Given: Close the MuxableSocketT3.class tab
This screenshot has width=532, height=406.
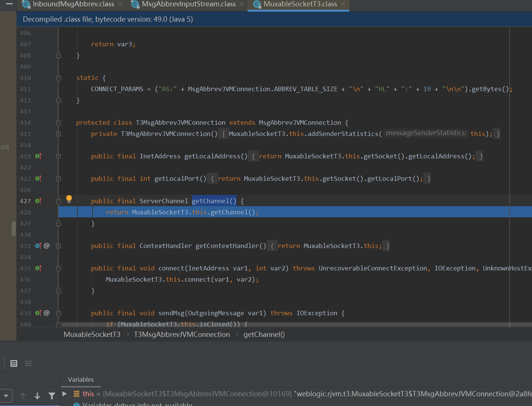Looking at the screenshot, I should (x=343, y=4).
